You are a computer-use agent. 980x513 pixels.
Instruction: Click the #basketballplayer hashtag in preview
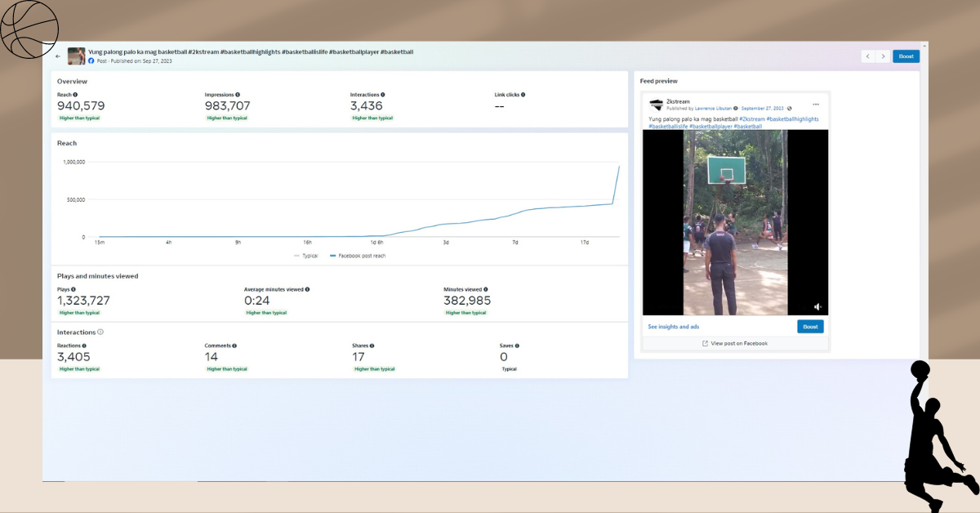(x=710, y=127)
